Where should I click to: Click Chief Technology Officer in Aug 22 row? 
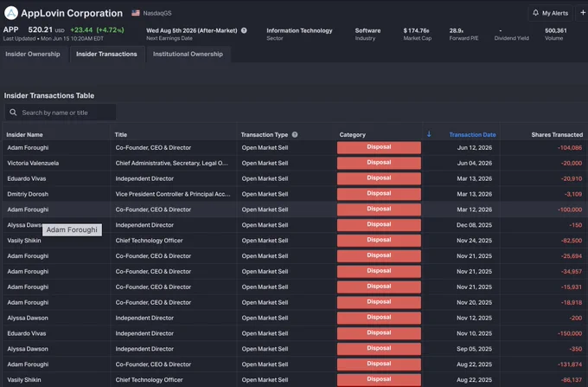[149, 380]
